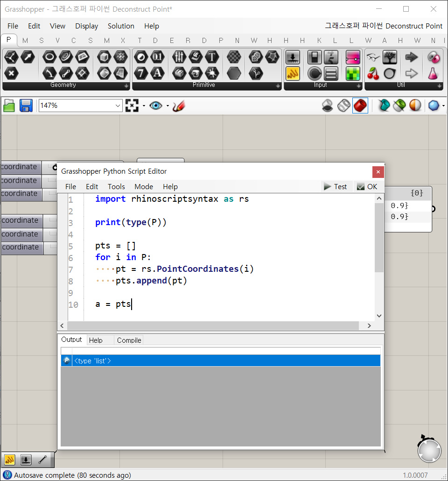Select the Line parameter icon
Screen dimensions: 448x481
(x=66, y=73)
